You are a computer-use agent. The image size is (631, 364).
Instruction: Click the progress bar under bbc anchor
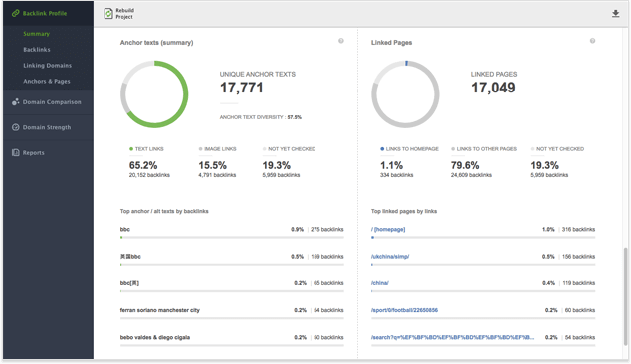[232, 238]
